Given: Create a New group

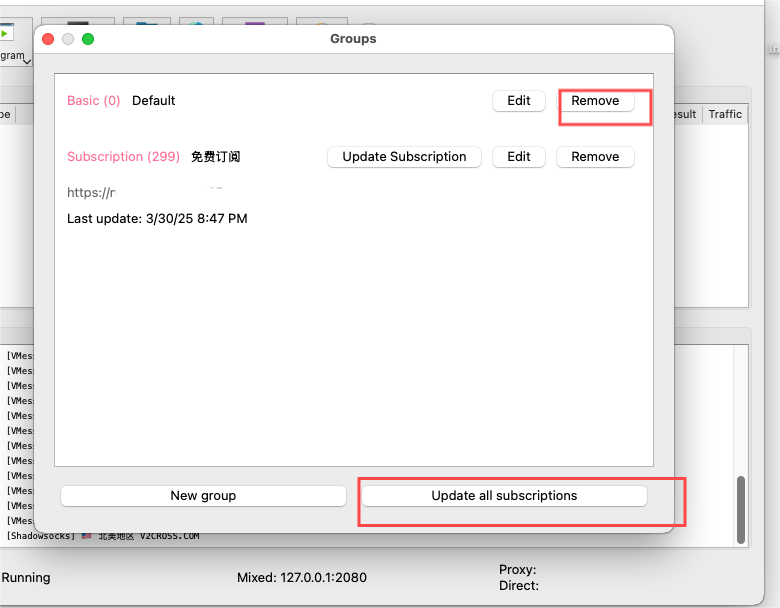Looking at the screenshot, I should [x=203, y=496].
